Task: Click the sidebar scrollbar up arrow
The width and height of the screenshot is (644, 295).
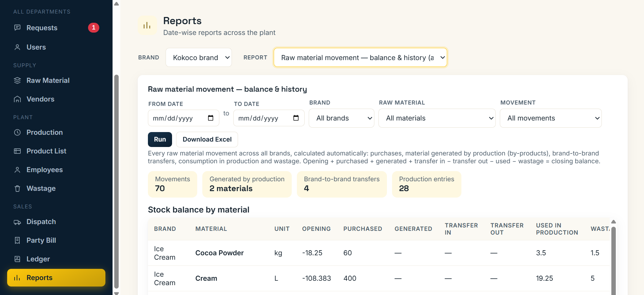Action: pyautogui.click(x=116, y=4)
